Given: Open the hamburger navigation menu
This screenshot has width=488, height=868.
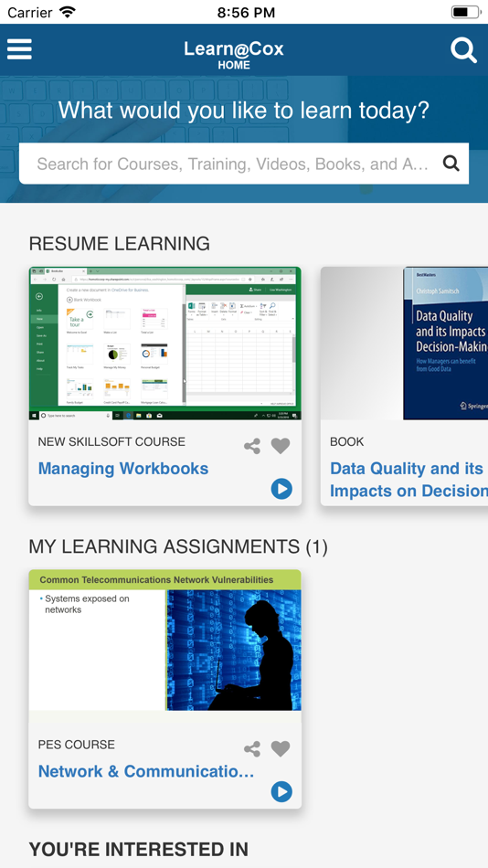Looking at the screenshot, I should click(x=19, y=49).
